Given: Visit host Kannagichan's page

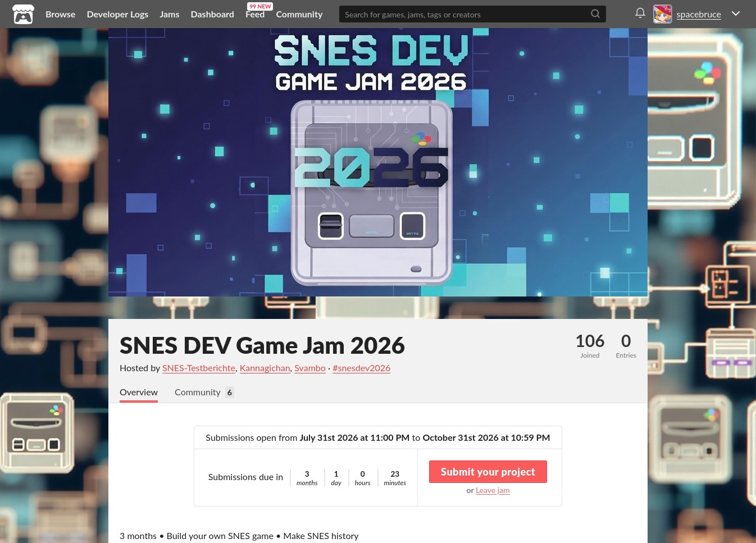Looking at the screenshot, I should coord(265,368).
